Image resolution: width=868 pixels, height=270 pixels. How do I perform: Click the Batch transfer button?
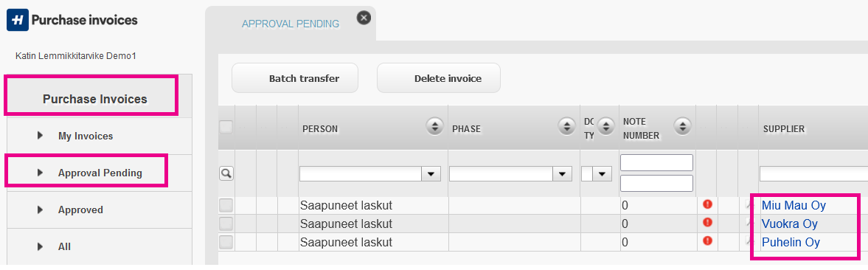tap(295, 78)
